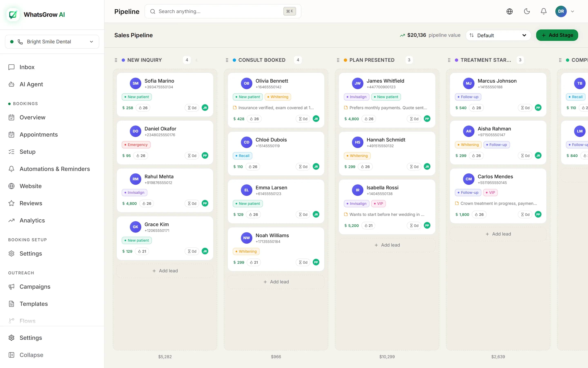Open Inbox from the sidebar
Screen dimensions: 588x368
coord(52,67)
